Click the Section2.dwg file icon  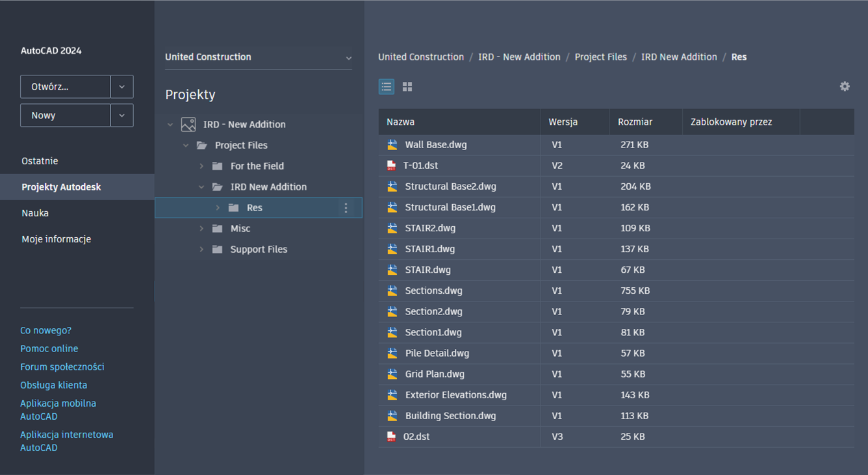click(392, 311)
